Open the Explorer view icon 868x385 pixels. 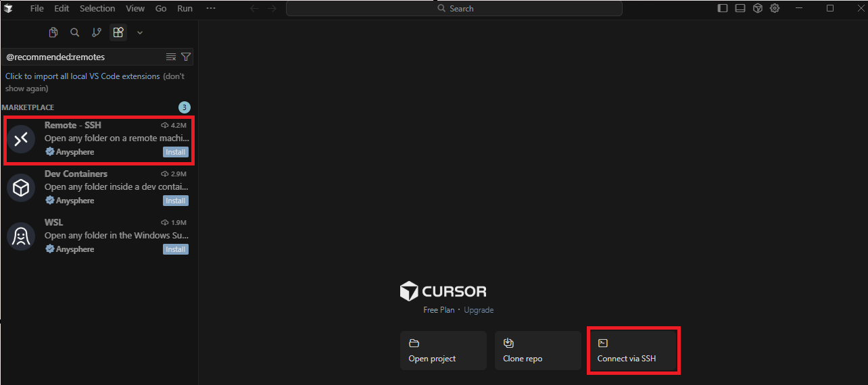(53, 32)
